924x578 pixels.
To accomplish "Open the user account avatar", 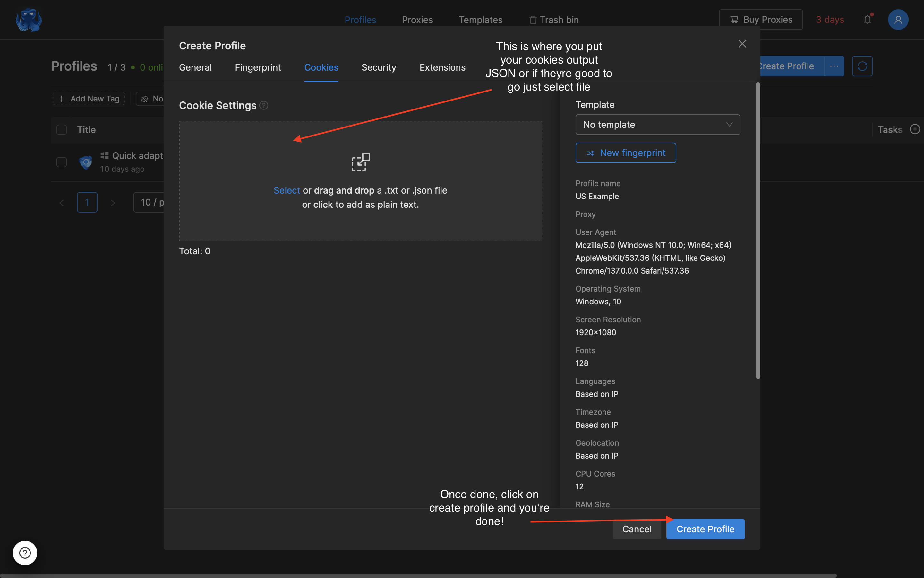I will [x=898, y=20].
